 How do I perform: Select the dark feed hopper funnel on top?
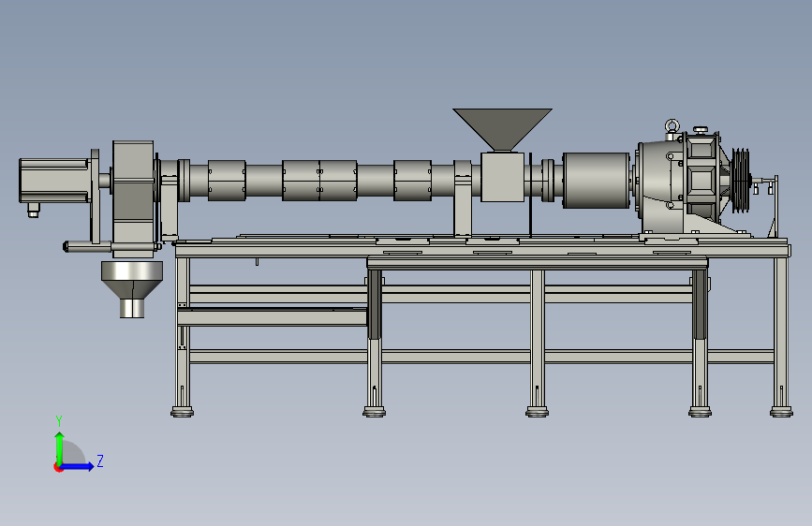(502, 130)
